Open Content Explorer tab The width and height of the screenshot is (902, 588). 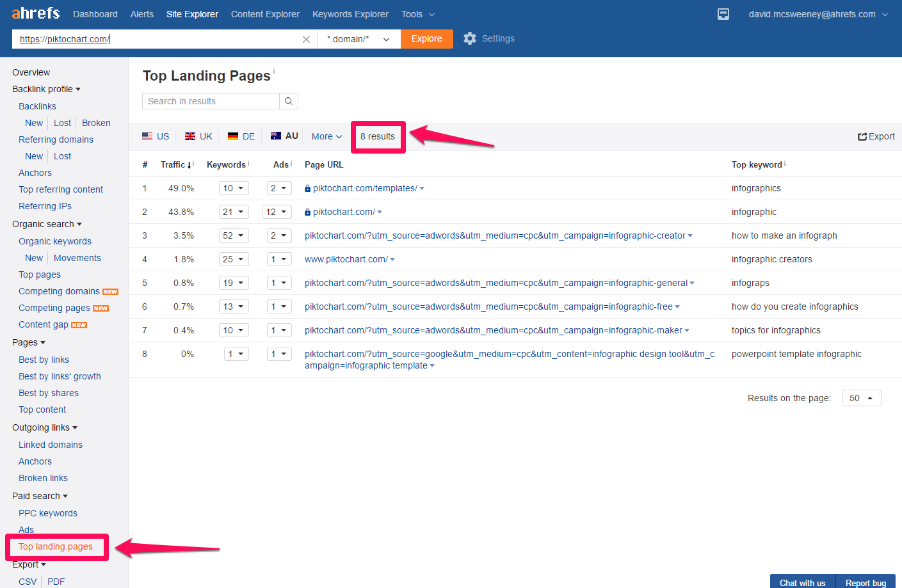pos(265,14)
